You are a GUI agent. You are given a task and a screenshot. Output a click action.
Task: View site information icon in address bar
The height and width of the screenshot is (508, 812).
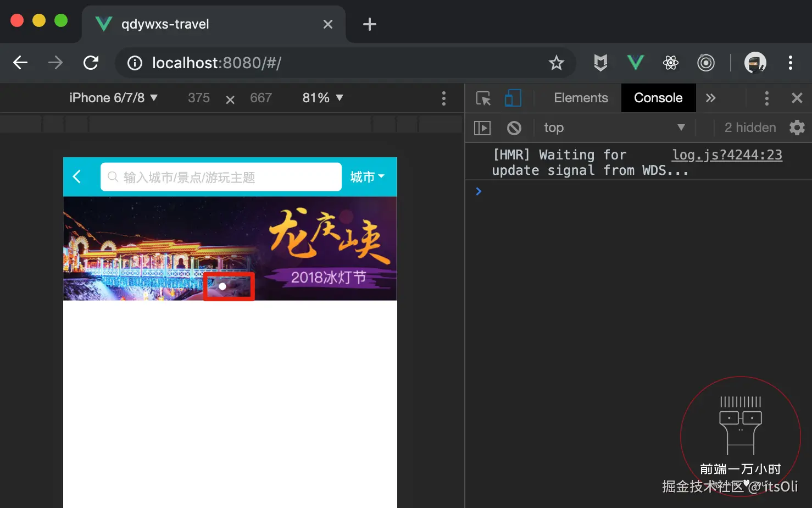135,63
